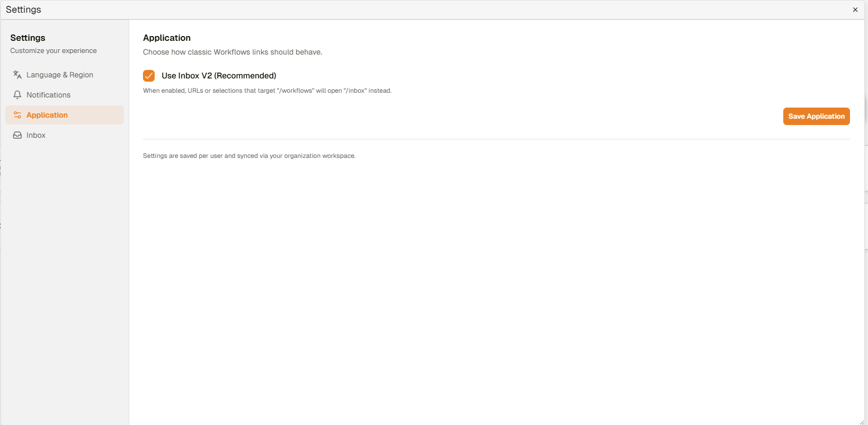The height and width of the screenshot is (425, 868).
Task: Click the 'Customize your experience' subtitle
Action: [x=53, y=51]
